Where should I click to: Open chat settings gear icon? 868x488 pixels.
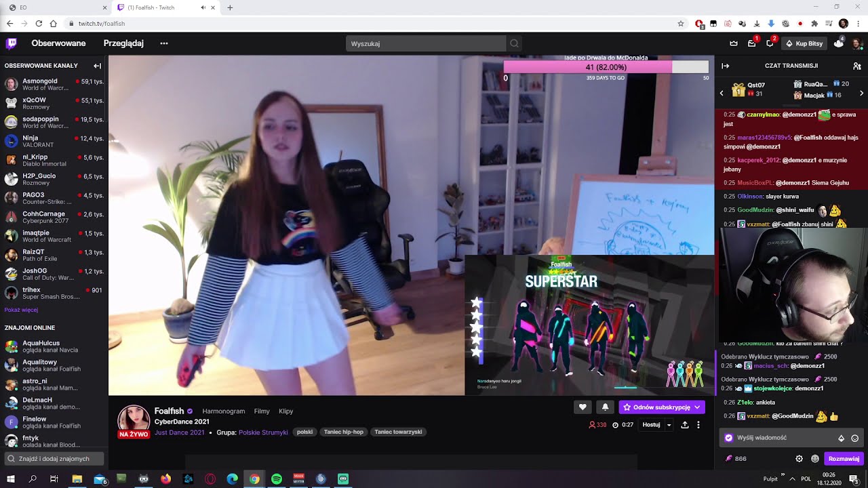click(799, 459)
